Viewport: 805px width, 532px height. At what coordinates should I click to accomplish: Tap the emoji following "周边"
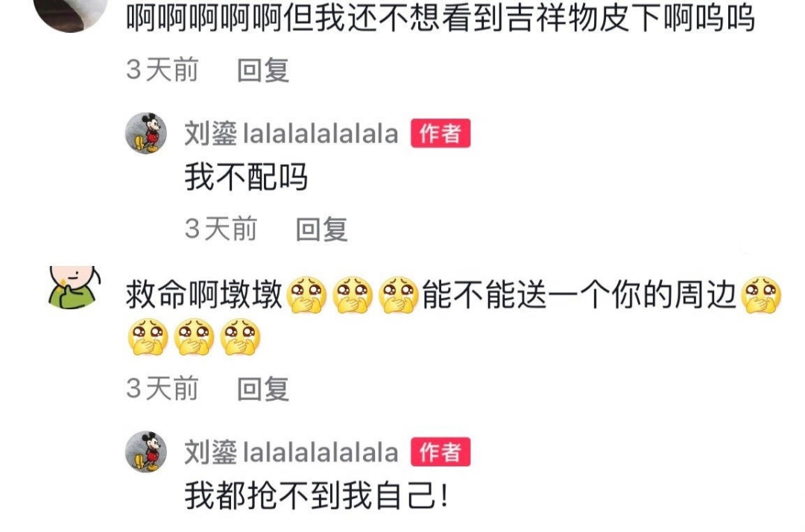[x=762, y=295]
